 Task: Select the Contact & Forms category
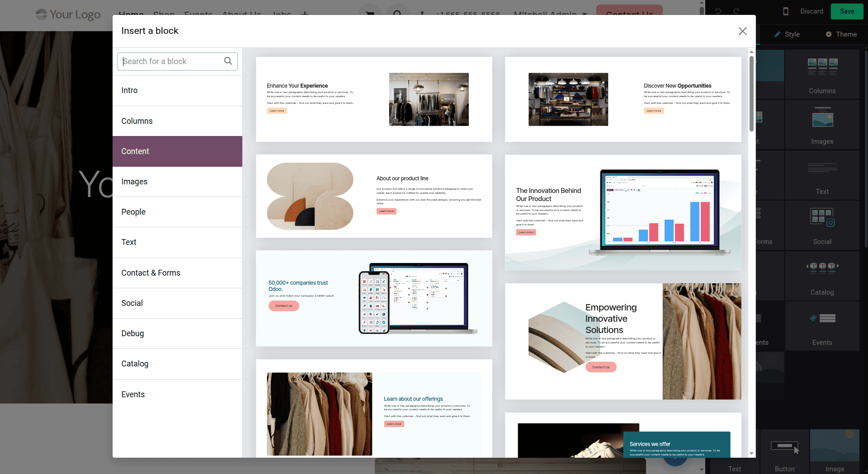177,273
